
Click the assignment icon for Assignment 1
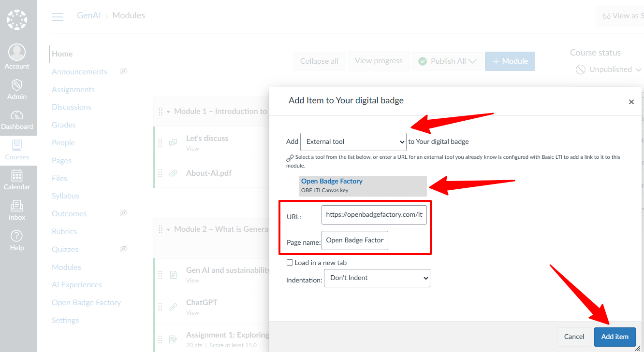coord(173,339)
